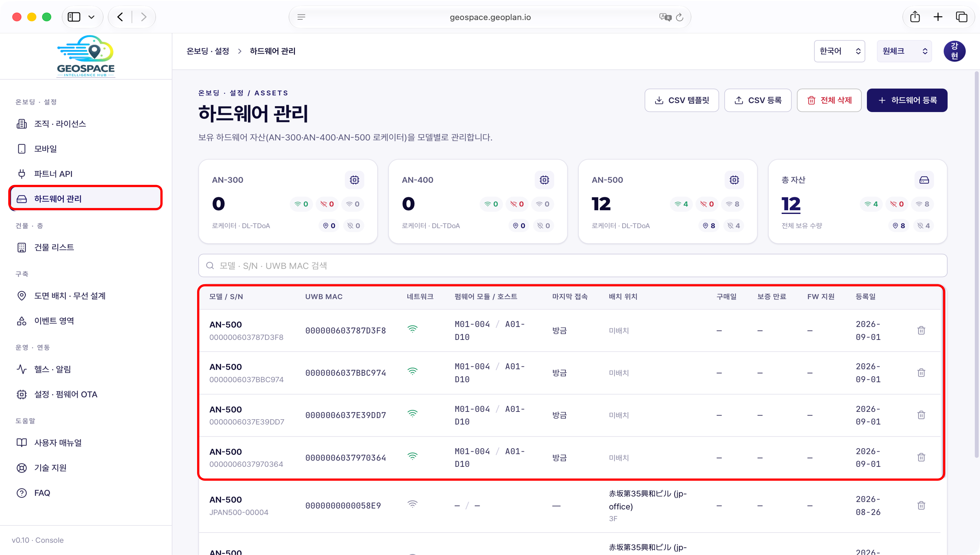The height and width of the screenshot is (555, 980).
Task: Open 기술 지원 in the sidebar
Action: point(86,468)
